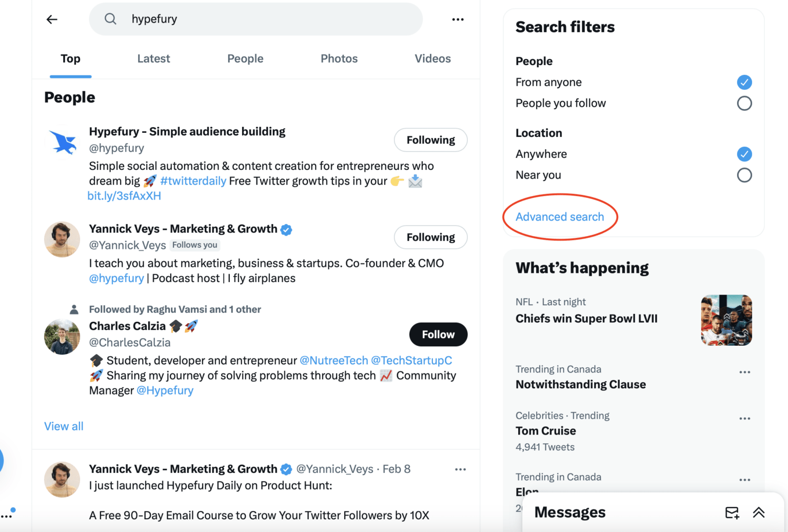
Task: Click the Chiefs Super Bowl trend image
Action: pos(726,320)
